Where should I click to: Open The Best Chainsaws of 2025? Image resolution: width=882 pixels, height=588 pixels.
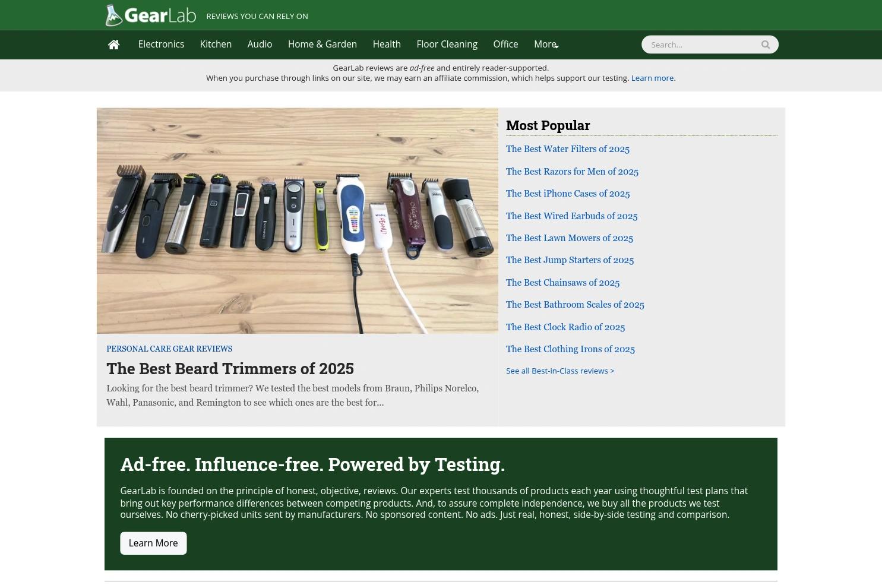point(562,282)
